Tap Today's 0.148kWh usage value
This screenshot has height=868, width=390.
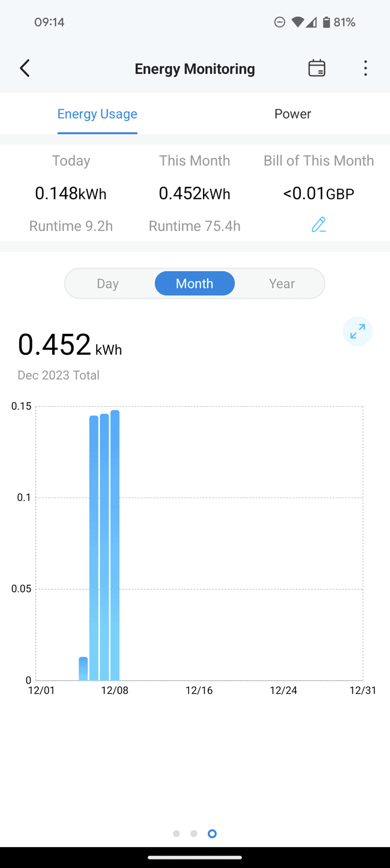[x=71, y=193]
